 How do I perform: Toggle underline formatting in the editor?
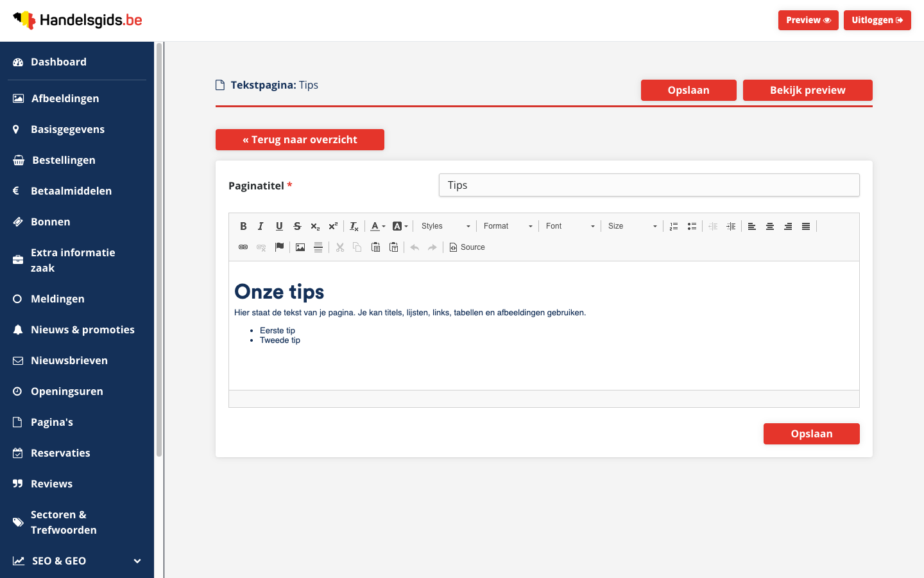click(x=279, y=226)
